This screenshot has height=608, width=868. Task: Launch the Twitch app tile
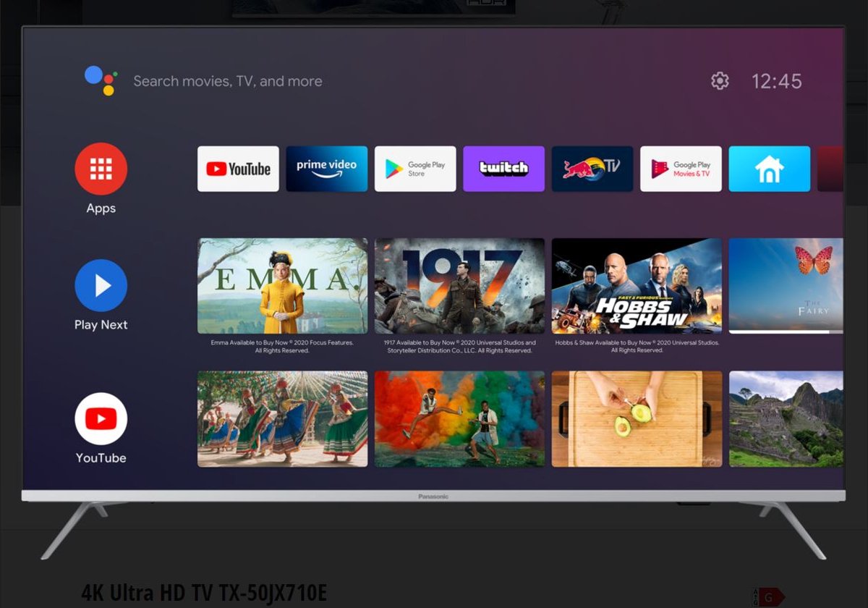tap(503, 169)
